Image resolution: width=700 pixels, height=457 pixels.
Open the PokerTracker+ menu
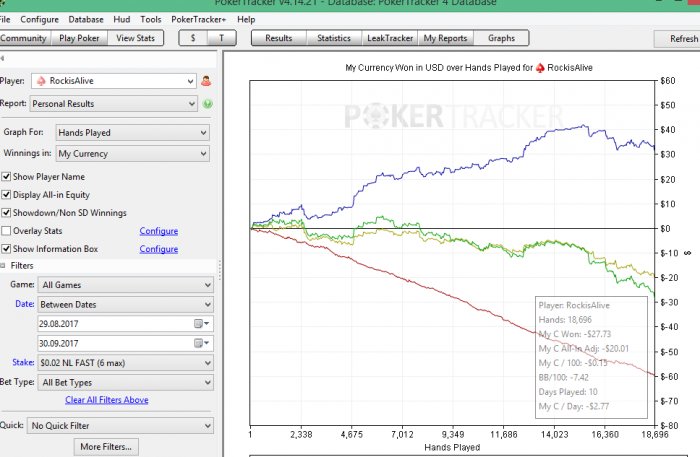199,20
